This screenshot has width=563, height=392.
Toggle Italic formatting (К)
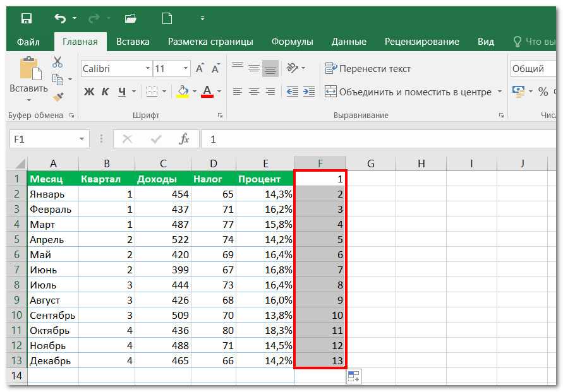click(105, 92)
